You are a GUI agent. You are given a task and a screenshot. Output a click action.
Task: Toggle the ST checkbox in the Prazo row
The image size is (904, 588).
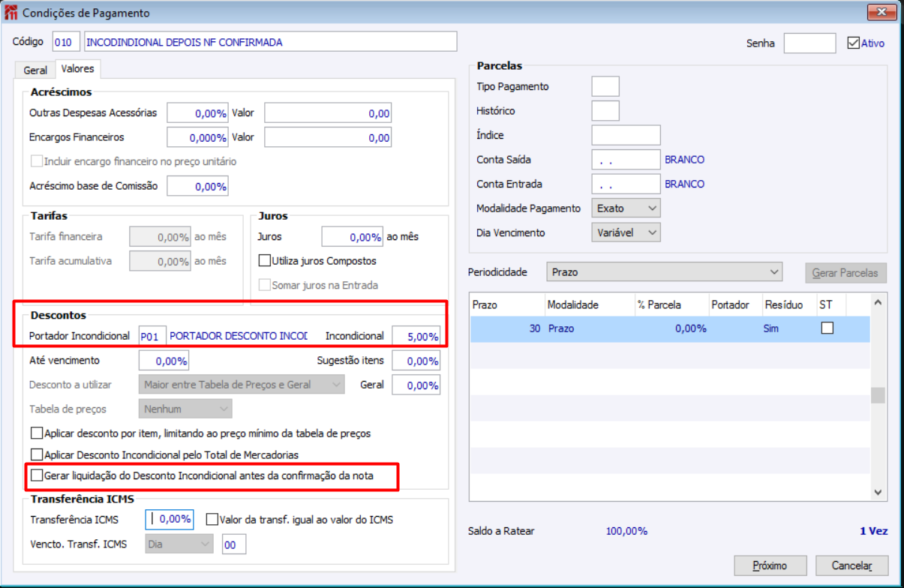827,328
